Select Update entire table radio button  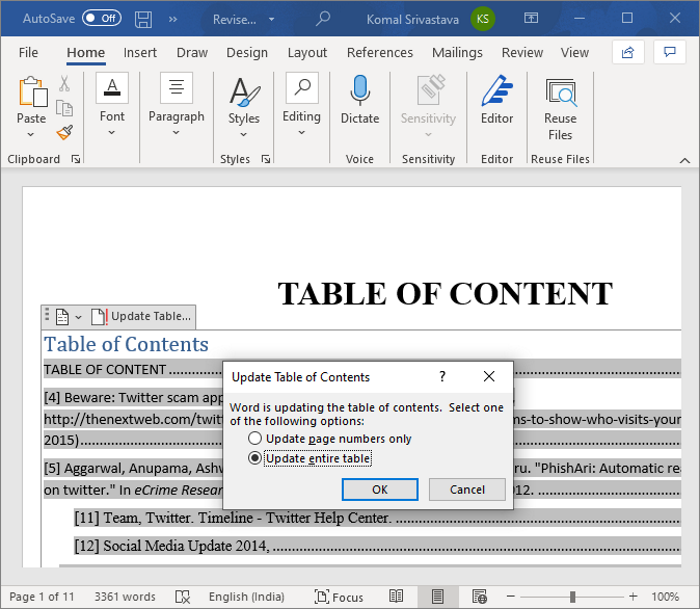click(x=255, y=459)
